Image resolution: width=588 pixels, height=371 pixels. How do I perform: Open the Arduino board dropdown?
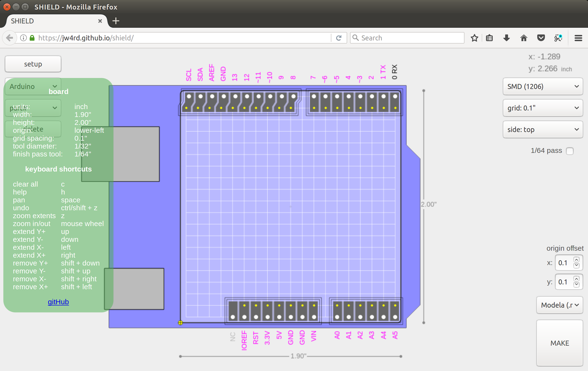[33, 86]
